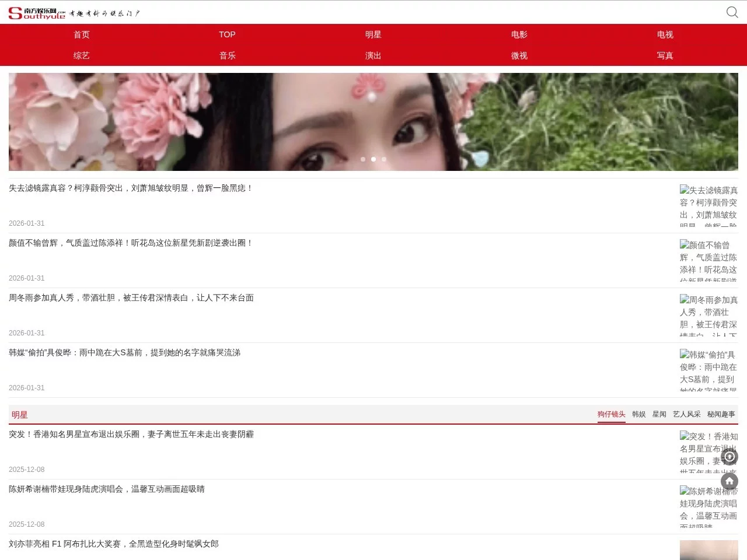Switch to the 狗仔镜头 tab
747x560 pixels.
click(x=612, y=414)
